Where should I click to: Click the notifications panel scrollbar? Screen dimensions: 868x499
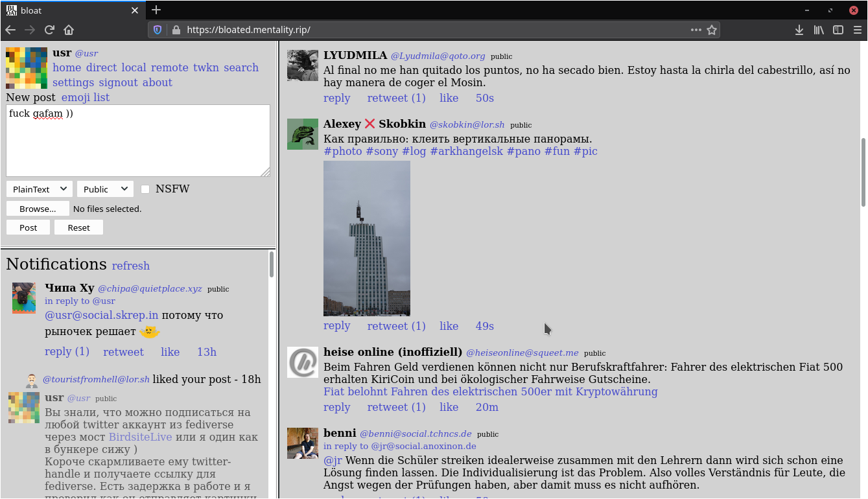(x=272, y=264)
